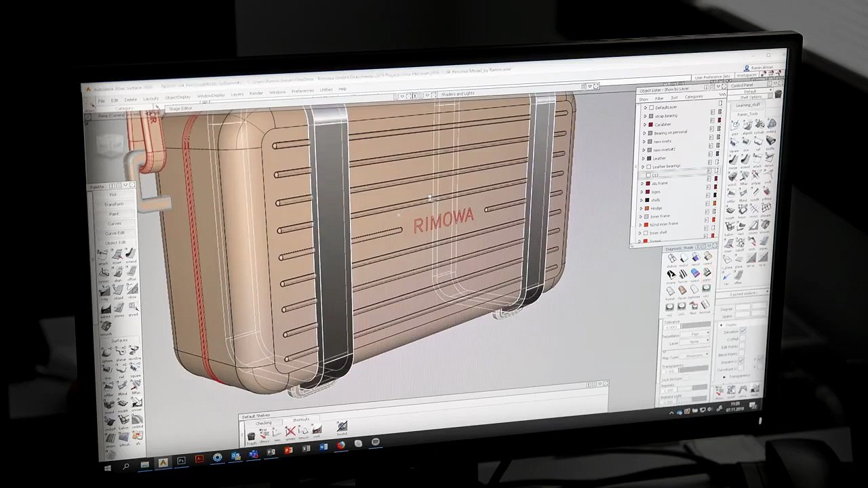Viewport: 868px width, 488px height.
Task: Open the Layouts menu
Action: (151, 99)
